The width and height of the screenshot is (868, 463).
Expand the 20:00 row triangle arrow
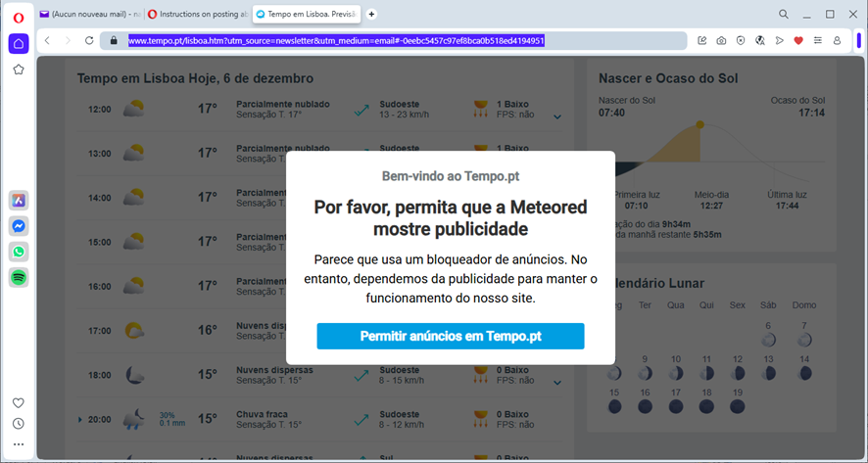point(80,420)
